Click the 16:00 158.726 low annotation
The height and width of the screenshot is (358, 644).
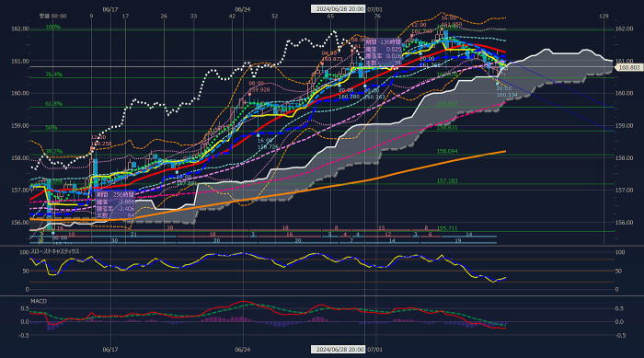point(268,144)
